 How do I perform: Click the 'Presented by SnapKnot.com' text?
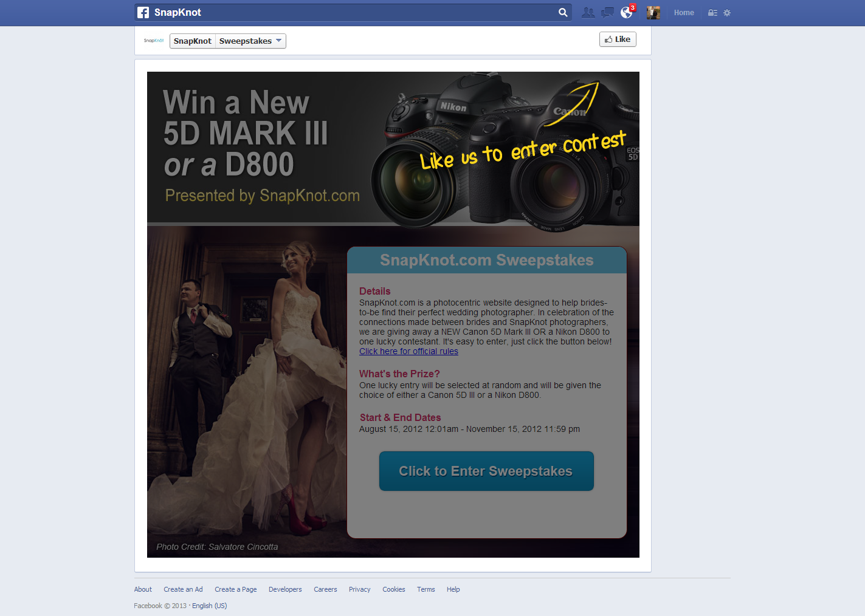coord(263,196)
